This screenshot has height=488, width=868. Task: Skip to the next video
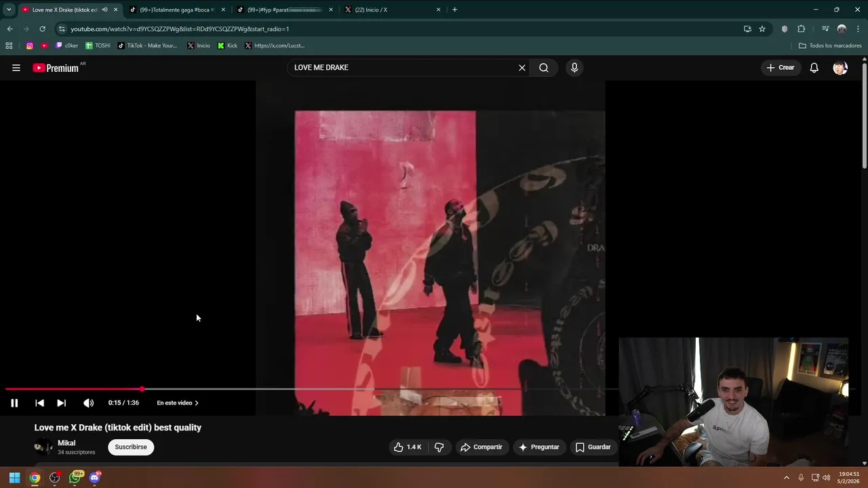[x=61, y=403]
